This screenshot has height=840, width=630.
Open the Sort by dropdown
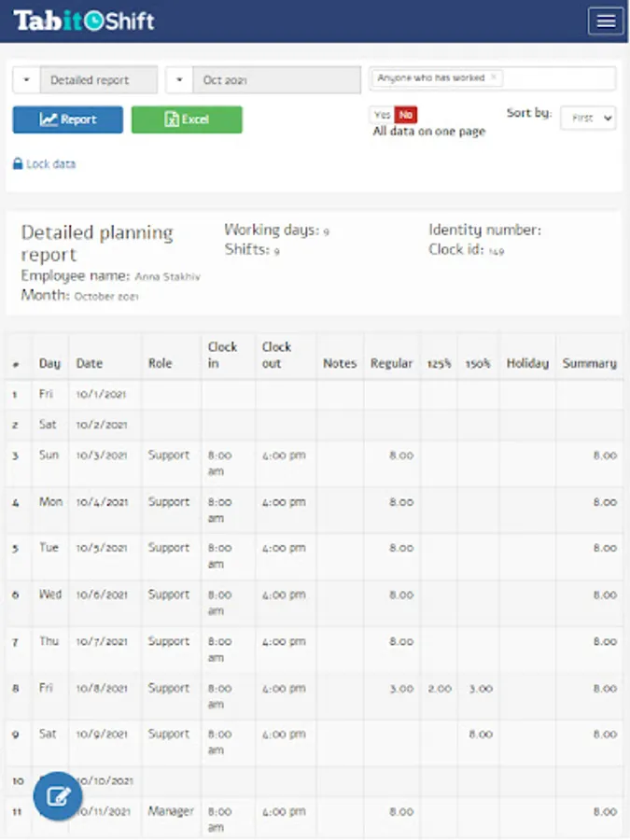tap(588, 118)
